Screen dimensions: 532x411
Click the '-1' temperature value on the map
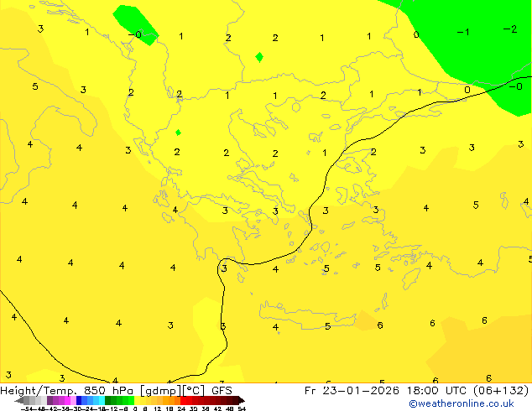(463, 32)
